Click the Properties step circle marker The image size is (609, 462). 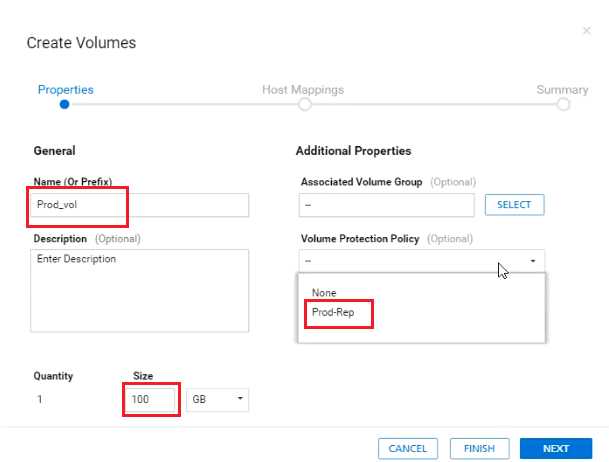click(65, 103)
